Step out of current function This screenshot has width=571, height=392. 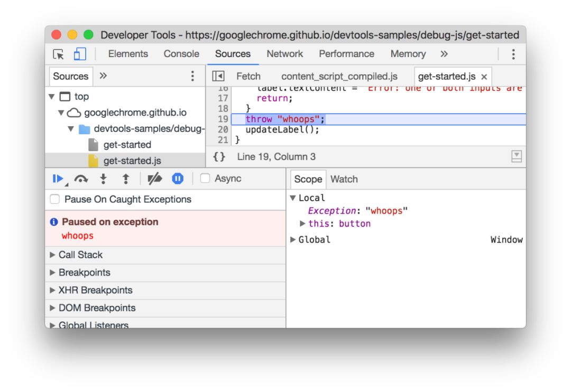tap(126, 179)
